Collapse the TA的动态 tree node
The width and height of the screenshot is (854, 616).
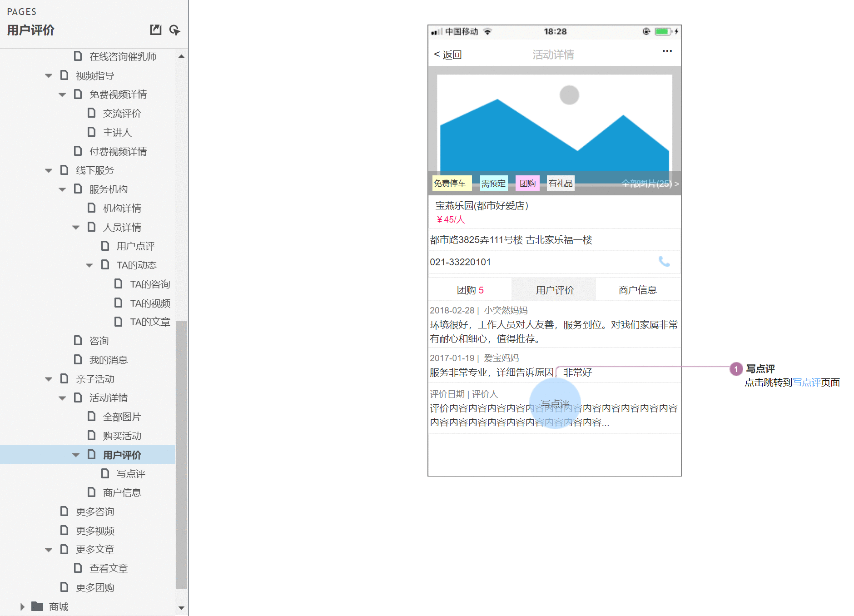(89, 265)
